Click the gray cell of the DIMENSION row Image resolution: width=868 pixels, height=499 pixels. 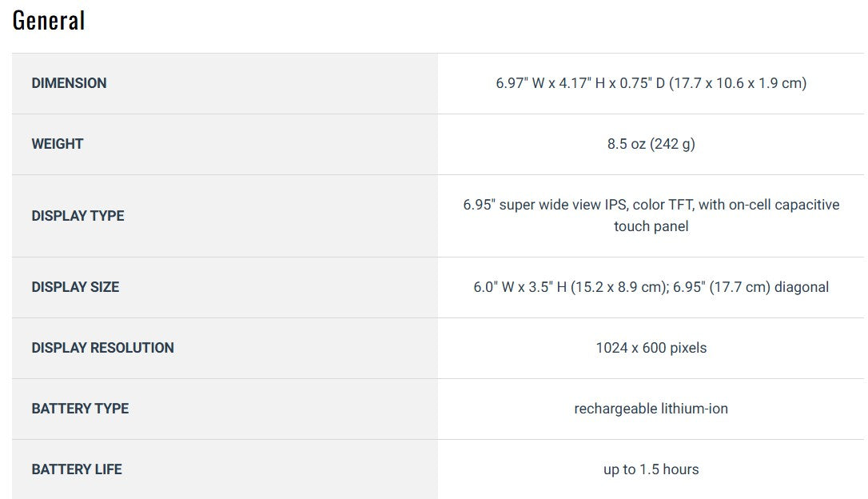(225, 84)
